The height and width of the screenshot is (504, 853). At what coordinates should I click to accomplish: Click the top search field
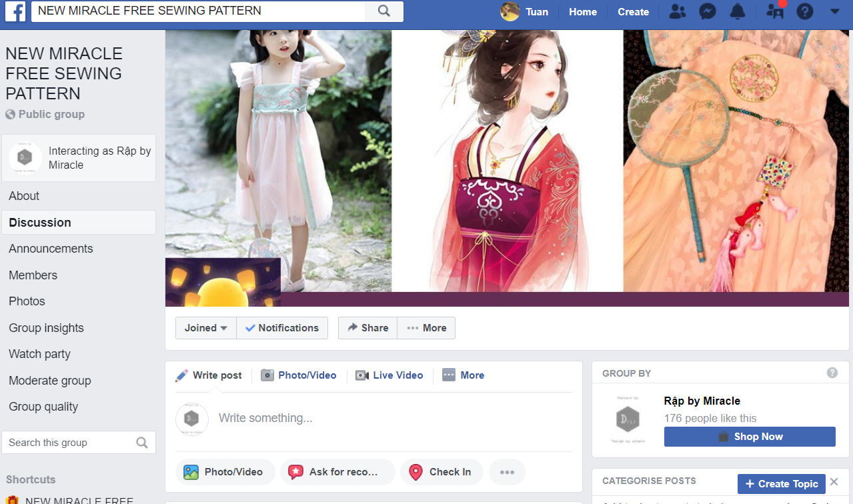pos(198,11)
